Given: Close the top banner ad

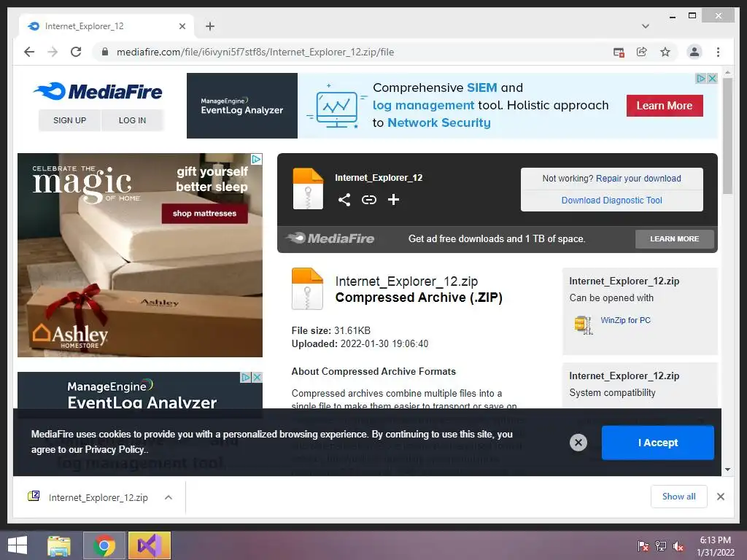Looking at the screenshot, I should point(712,79).
